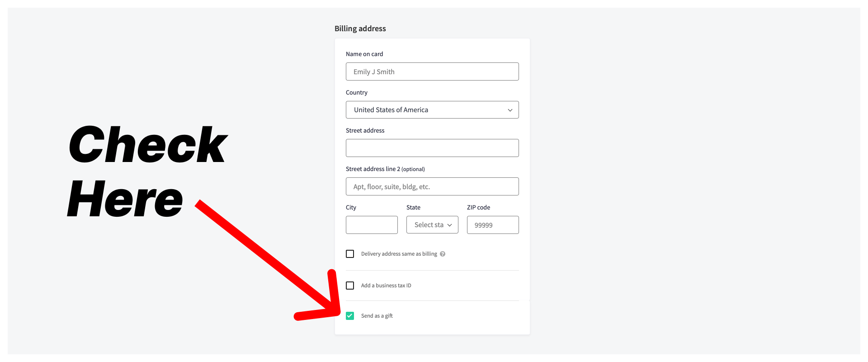Image resolution: width=868 pixels, height=362 pixels.
Task: Click the chevron arrow in State selector
Action: tap(449, 225)
